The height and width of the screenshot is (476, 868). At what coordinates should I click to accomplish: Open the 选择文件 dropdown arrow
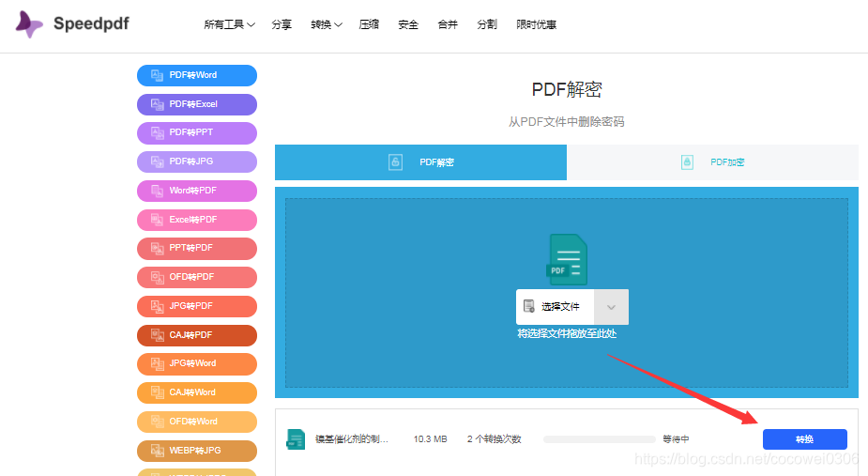point(611,307)
